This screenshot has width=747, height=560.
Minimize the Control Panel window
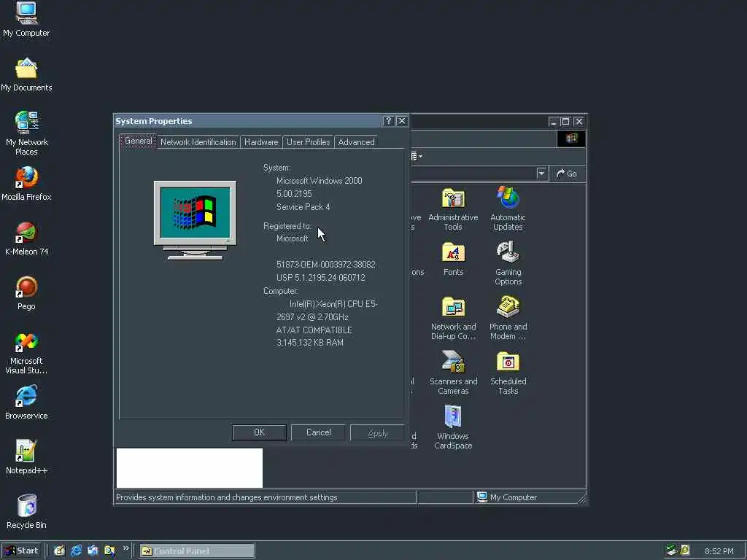click(553, 122)
